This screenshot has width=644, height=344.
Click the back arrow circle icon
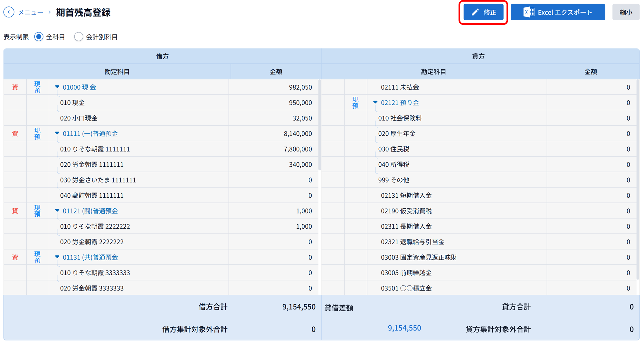[x=9, y=12]
